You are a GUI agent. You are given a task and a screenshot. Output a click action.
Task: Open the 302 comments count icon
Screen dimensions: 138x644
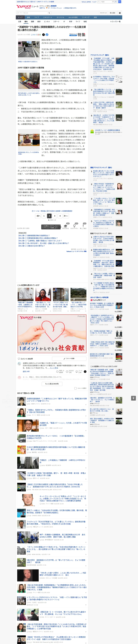(33, 35)
